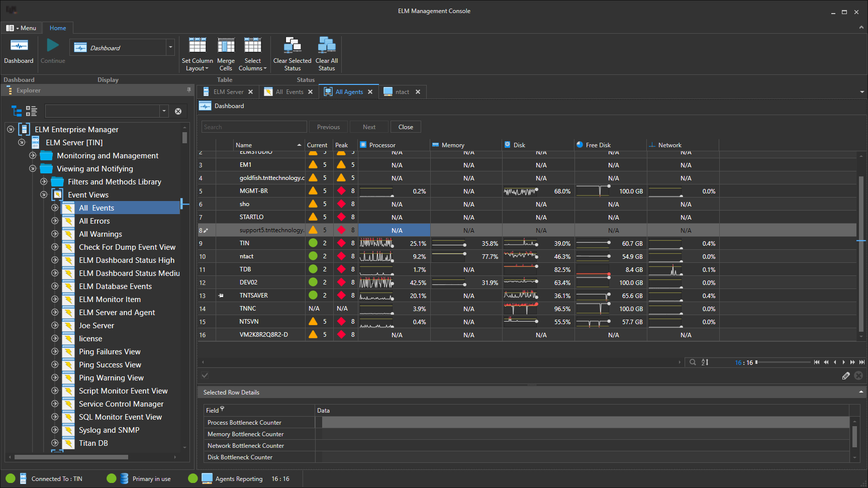Close the ELM Server tab
The width and height of the screenshot is (868, 488).
pyautogui.click(x=251, y=92)
